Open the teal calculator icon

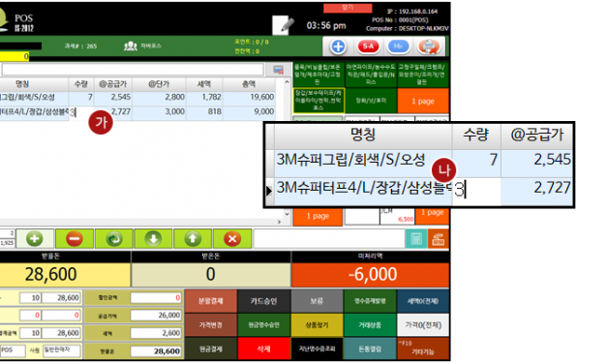(416, 238)
